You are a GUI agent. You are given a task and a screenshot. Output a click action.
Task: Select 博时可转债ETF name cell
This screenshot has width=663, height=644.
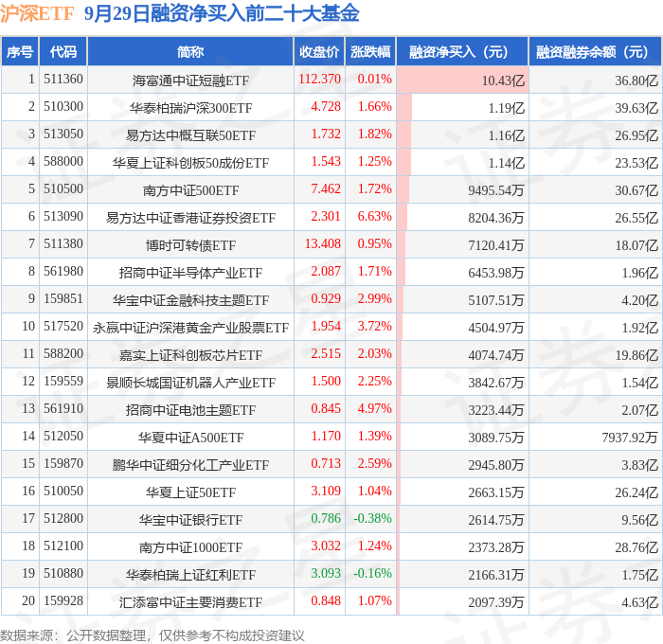pos(190,245)
